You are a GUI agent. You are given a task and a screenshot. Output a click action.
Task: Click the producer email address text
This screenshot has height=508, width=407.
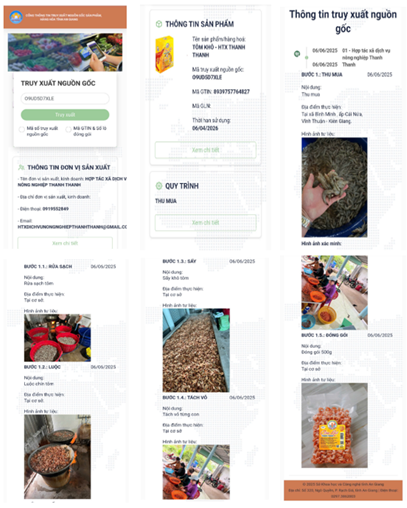pyautogui.click(x=72, y=227)
